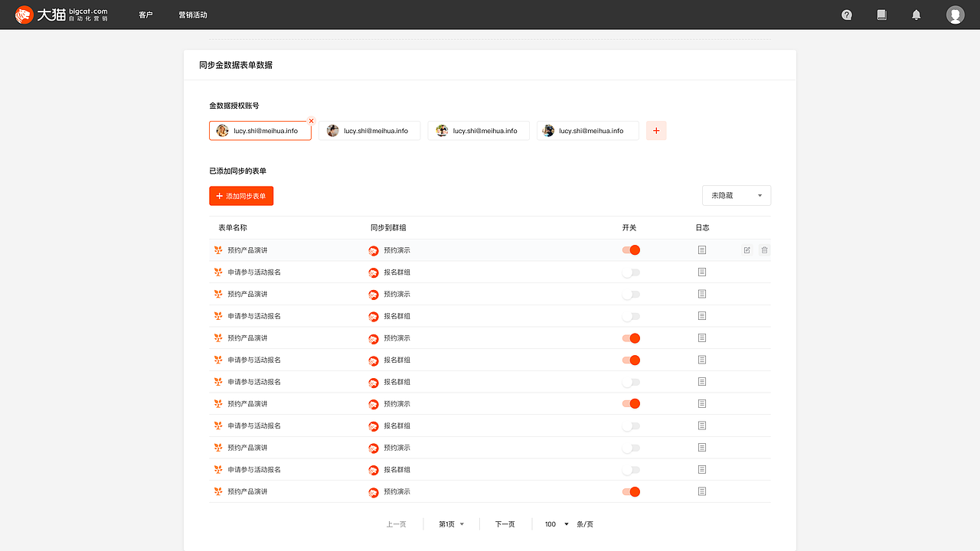Open the log icon in the third table row
Screen dimensions: 980x551
click(702, 294)
